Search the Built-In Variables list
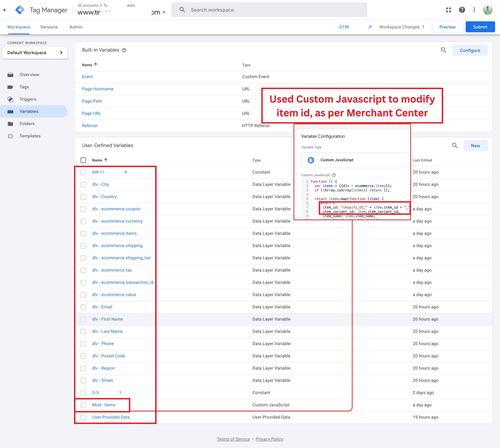The height and width of the screenshot is (448, 500). click(443, 50)
